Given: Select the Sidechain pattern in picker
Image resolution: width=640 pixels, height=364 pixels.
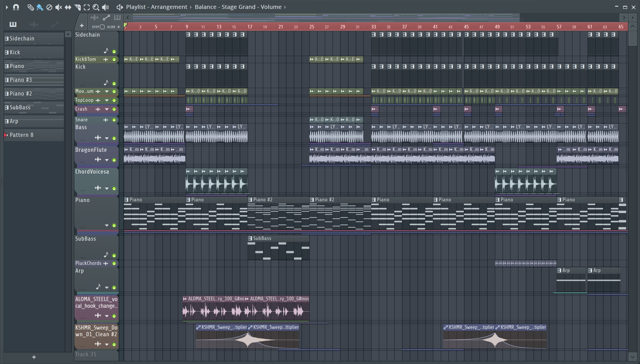Looking at the screenshot, I should 34,38.
